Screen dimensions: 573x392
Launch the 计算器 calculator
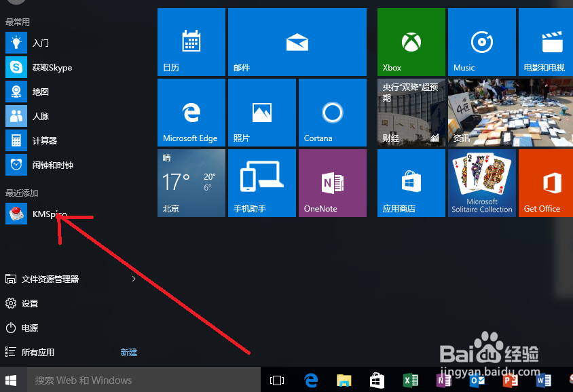[71, 140]
